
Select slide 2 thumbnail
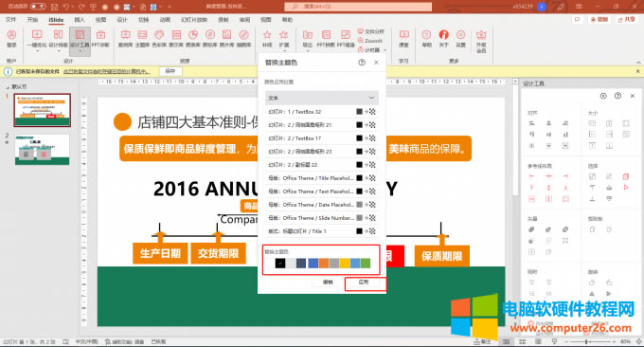pos(43,149)
